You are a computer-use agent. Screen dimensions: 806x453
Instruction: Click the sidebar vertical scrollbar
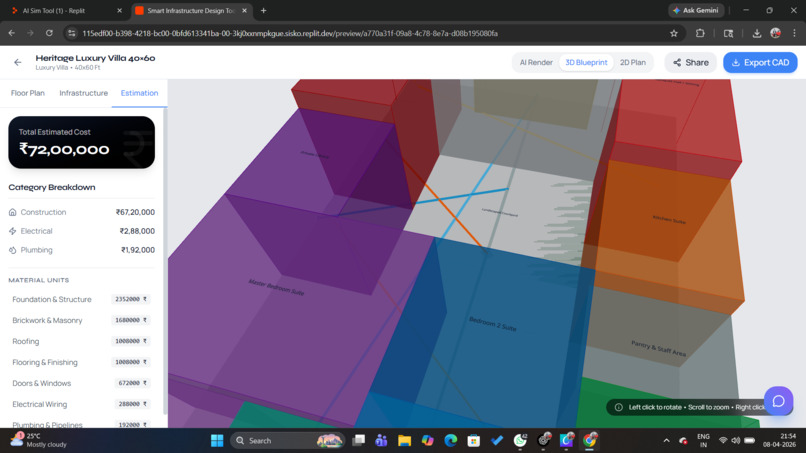coord(164,260)
